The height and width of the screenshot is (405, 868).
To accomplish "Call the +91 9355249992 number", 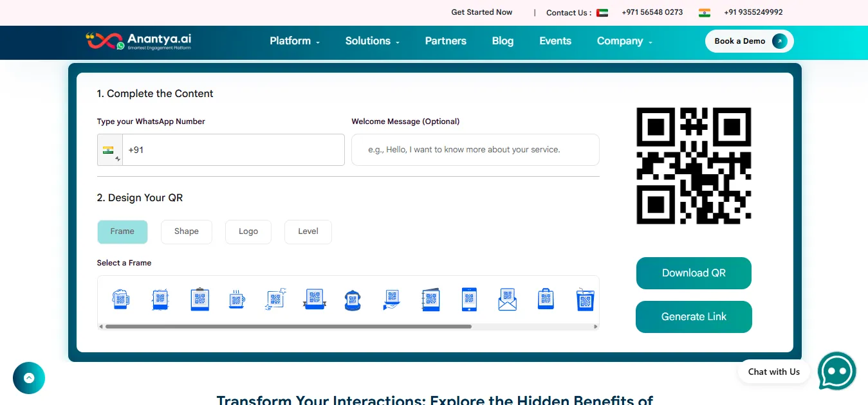I will tap(753, 12).
